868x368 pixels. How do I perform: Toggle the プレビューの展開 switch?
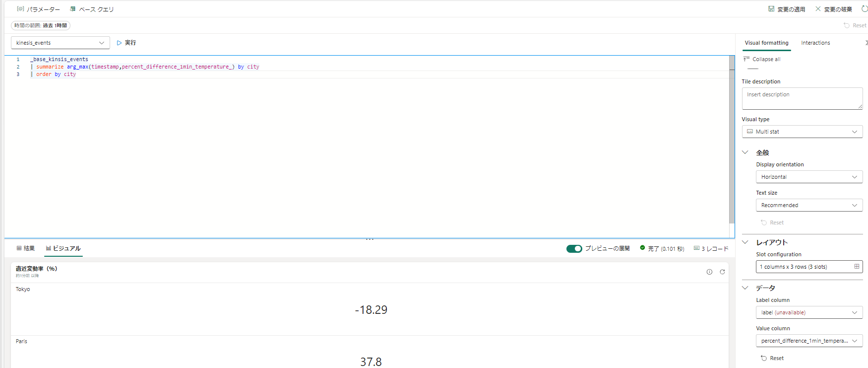[574, 249]
